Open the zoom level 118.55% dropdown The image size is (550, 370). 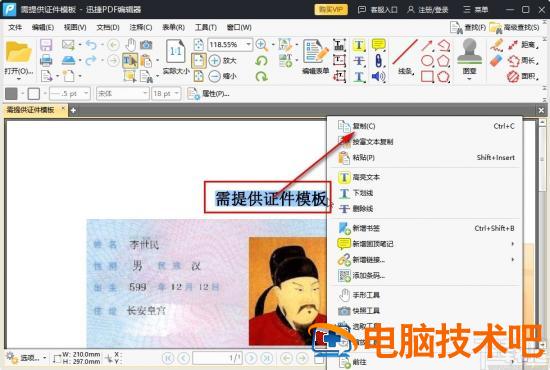click(248, 45)
